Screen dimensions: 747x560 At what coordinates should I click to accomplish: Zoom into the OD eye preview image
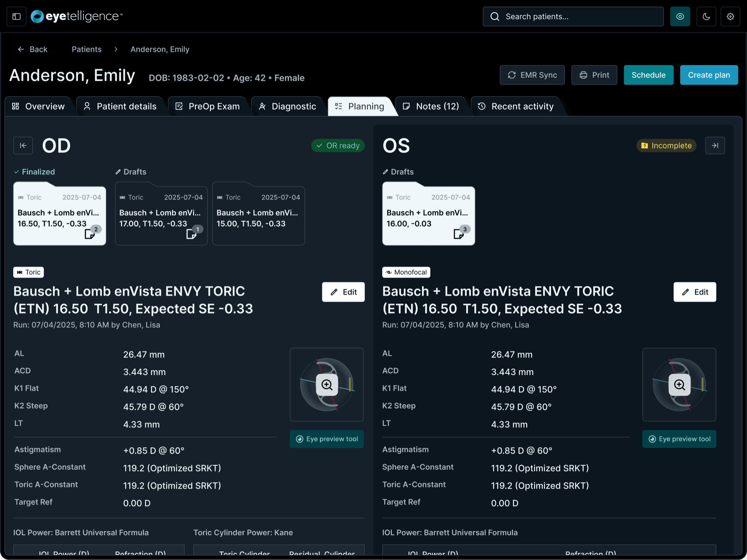[327, 385]
